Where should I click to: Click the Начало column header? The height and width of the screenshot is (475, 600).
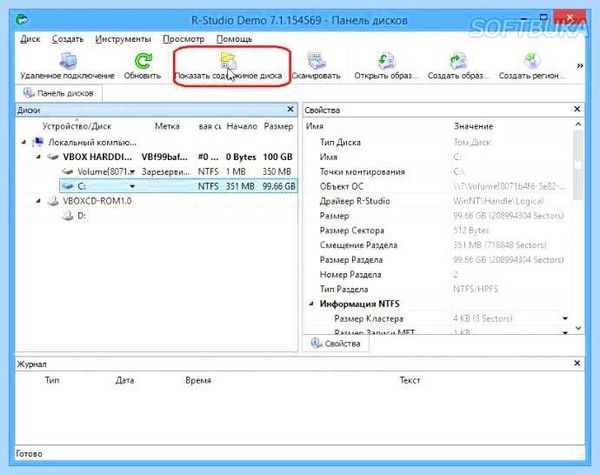coord(241,126)
